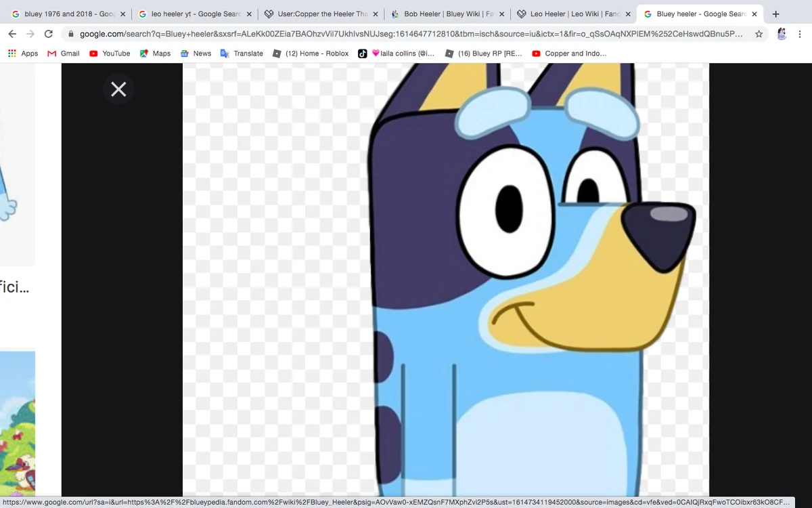Open the Gmail bookmark
The width and height of the screenshot is (812, 508).
(62, 53)
